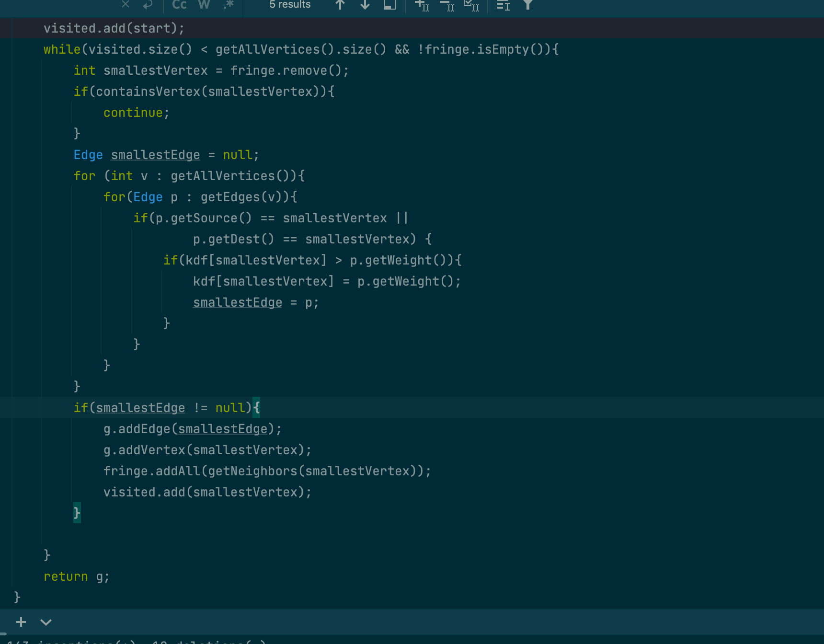Click the highlighted opening brace after null)
This screenshot has height=644, width=824.
click(x=256, y=408)
